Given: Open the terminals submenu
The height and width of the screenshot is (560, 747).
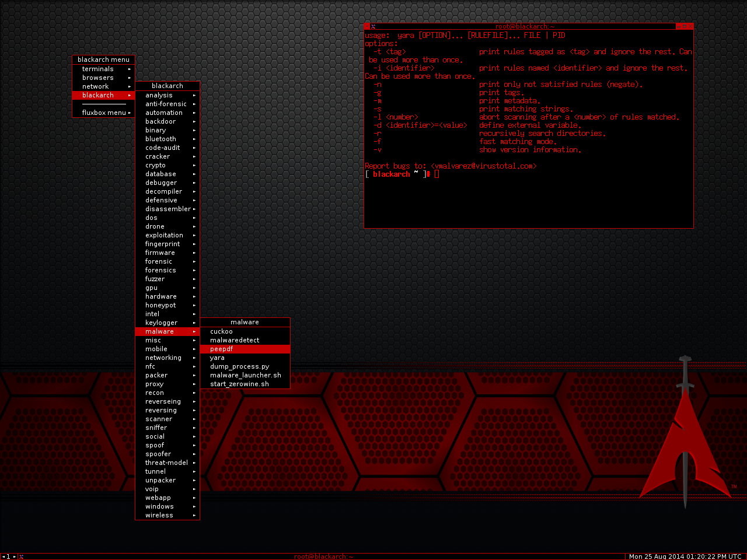Looking at the screenshot, I should click(x=103, y=69).
